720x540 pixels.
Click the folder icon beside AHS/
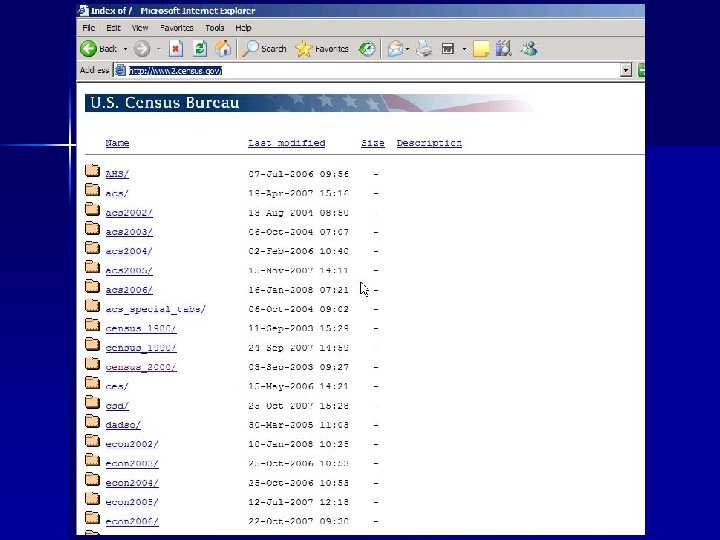tap(92, 170)
